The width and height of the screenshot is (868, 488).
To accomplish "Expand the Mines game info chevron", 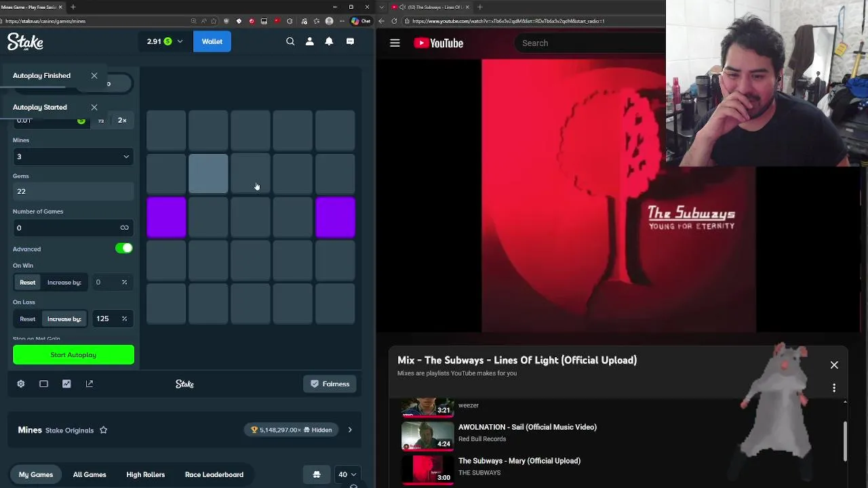I will point(350,430).
